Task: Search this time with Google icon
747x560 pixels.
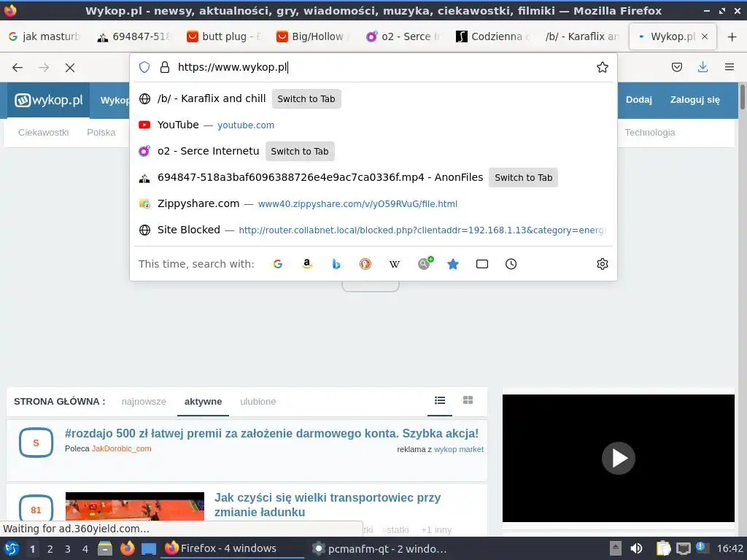Action: coord(278,264)
